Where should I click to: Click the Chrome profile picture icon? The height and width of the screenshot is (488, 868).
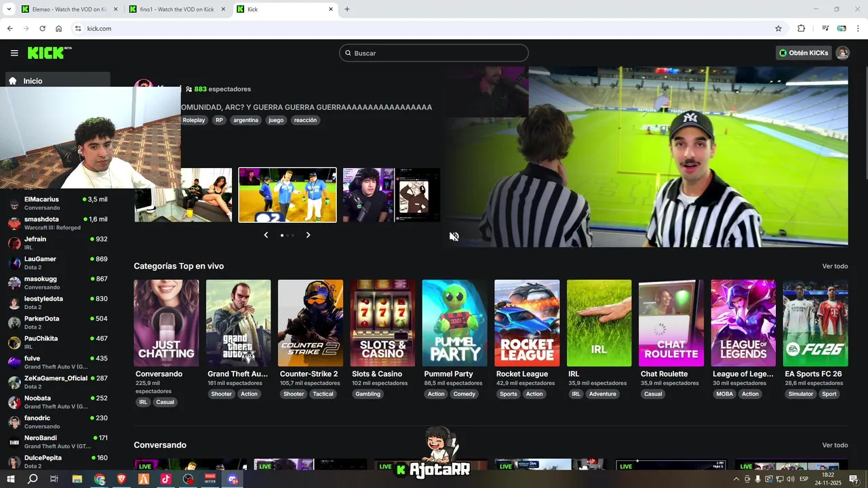point(842,28)
